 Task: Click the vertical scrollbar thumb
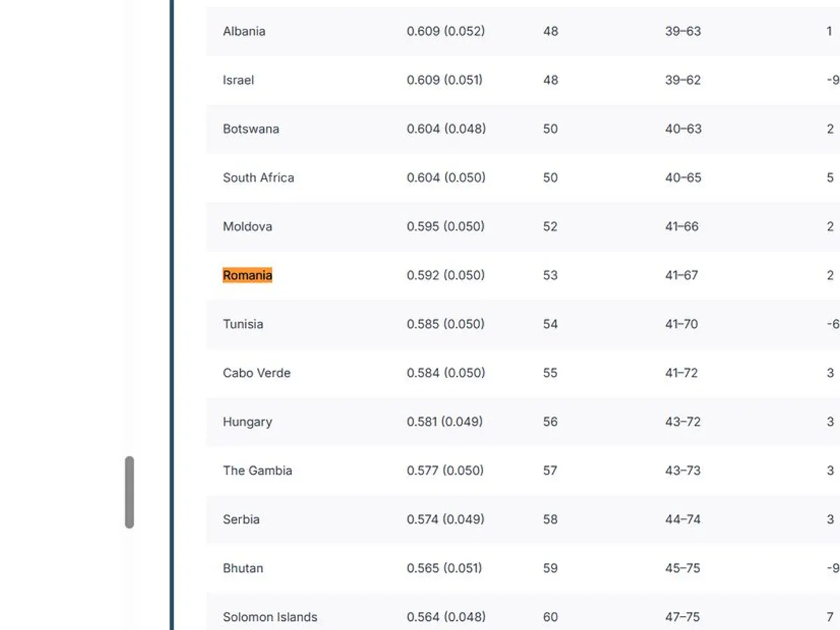129,492
